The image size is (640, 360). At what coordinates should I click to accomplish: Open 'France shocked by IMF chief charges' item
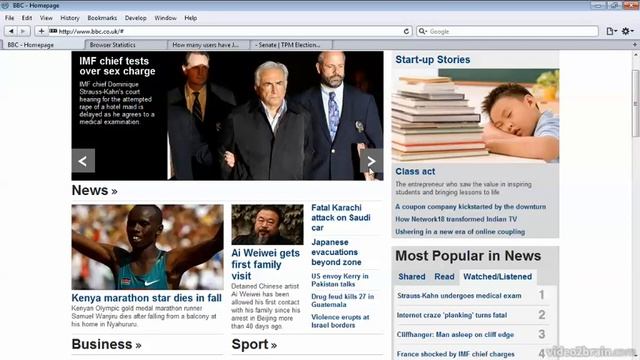(456, 354)
